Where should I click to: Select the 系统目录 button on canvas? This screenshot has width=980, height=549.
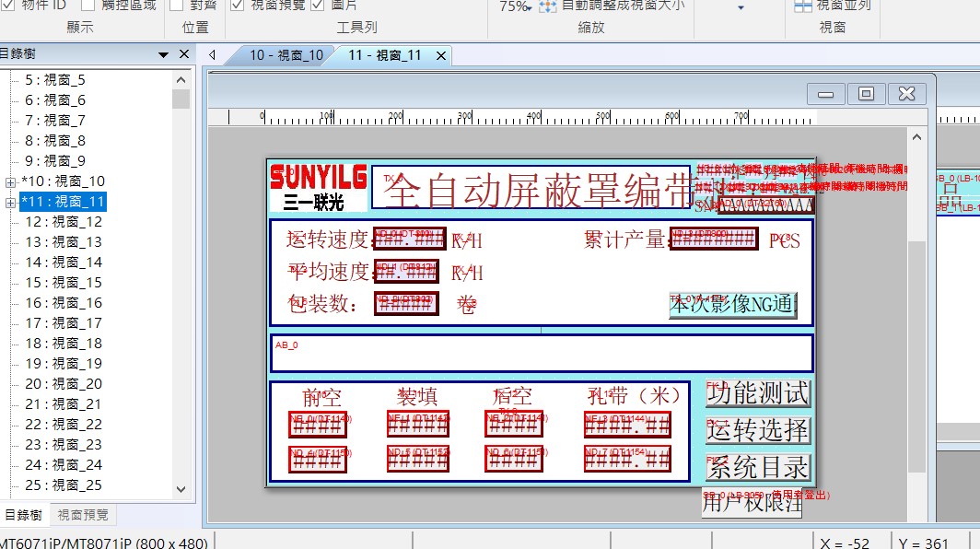[x=758, y=467]
